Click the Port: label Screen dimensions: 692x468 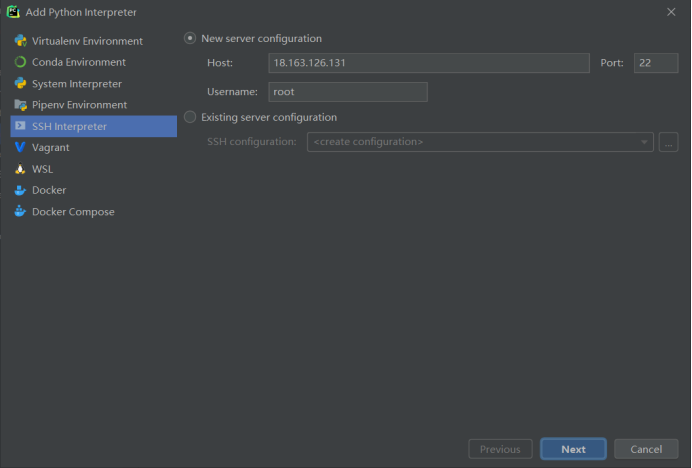(612, 63)
